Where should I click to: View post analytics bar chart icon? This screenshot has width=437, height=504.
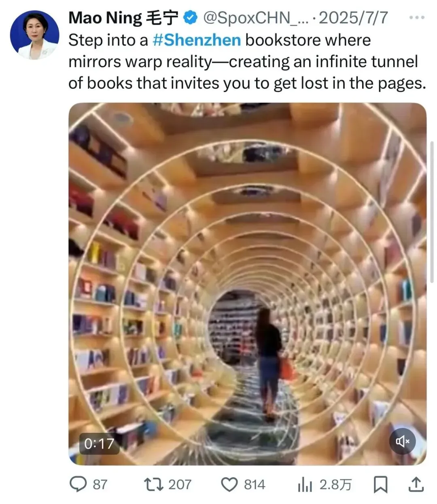click(x=305, y=485)
